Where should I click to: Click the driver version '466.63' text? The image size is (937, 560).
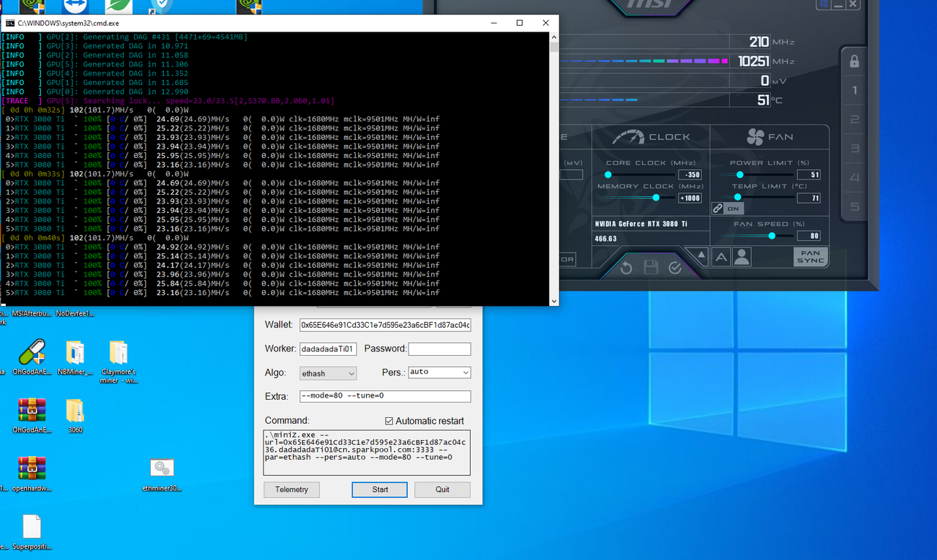[605, 238]
